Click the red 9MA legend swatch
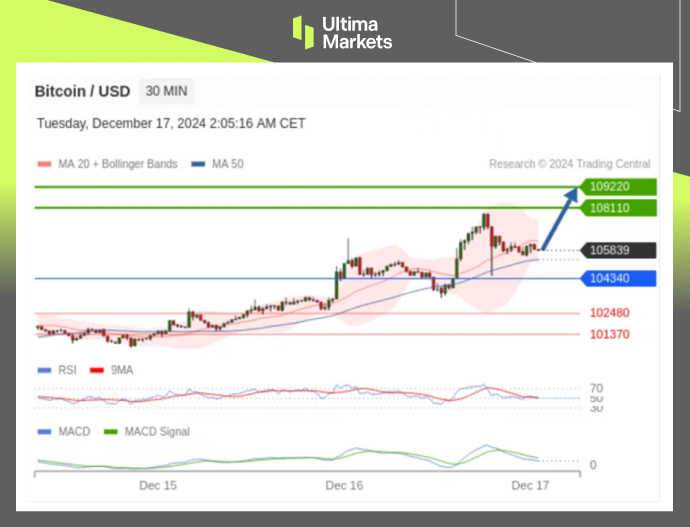690x527 pixels. [98, 370]
